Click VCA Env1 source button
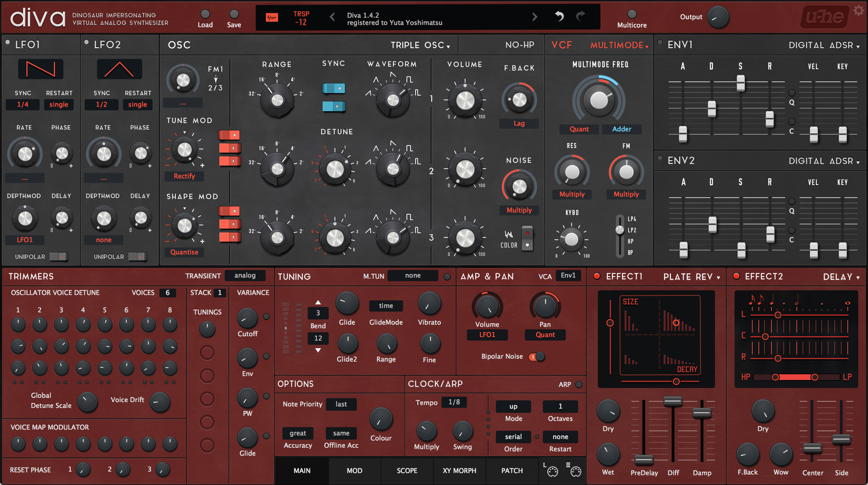Screen dimensions: 868x485 pos(568,275)
